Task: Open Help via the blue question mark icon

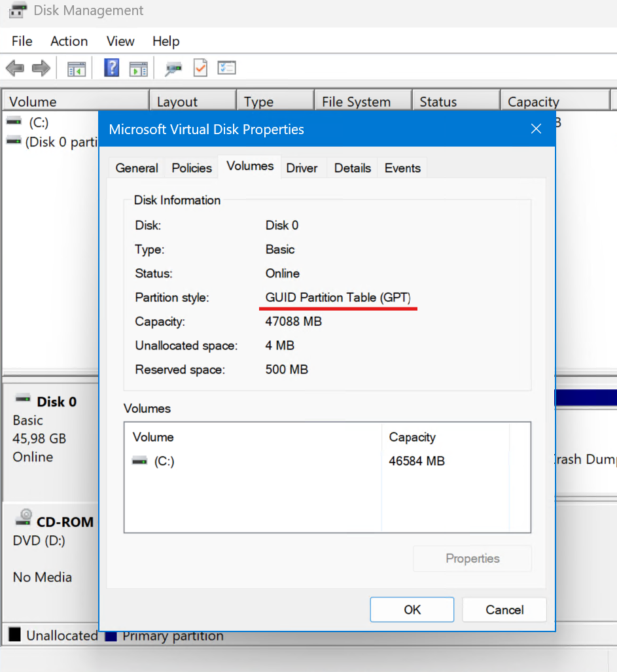Action: point(112,67)
